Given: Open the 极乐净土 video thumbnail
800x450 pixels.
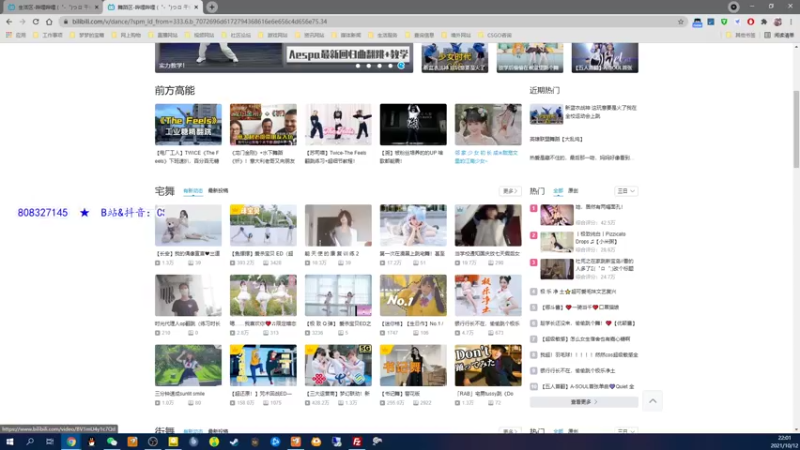Looking at the screenshot, I should pyautogui.click(x=488, y=295).
